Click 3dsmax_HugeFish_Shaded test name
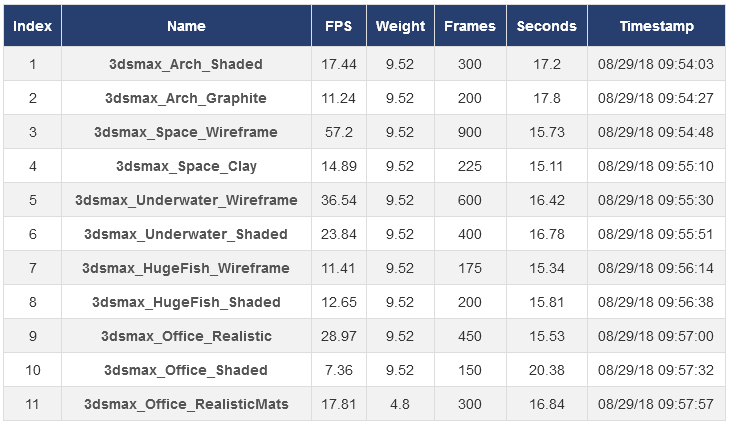 pos(186,302)
